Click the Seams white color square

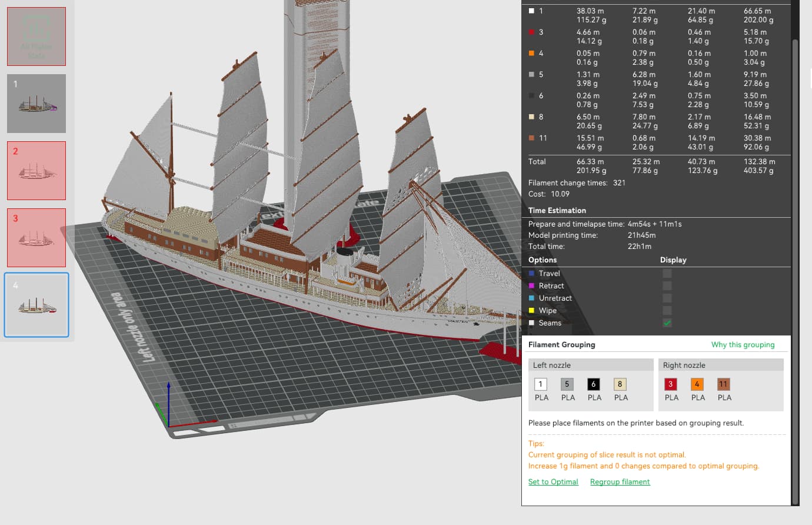(531, 323)
